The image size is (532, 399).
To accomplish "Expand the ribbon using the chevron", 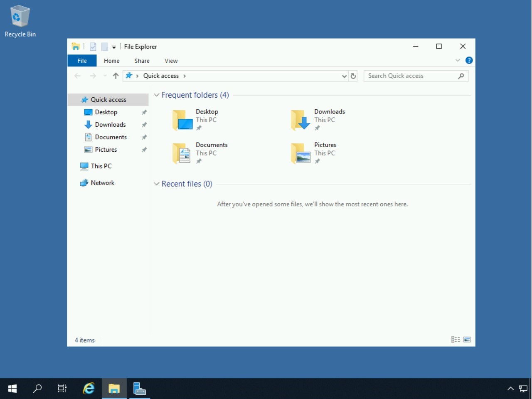I will click(x=458, y=60).
